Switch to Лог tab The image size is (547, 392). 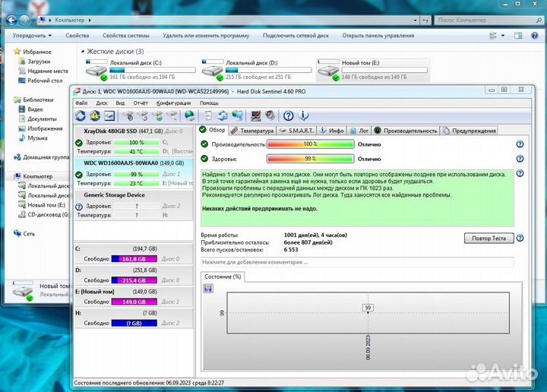coord(359,131)
